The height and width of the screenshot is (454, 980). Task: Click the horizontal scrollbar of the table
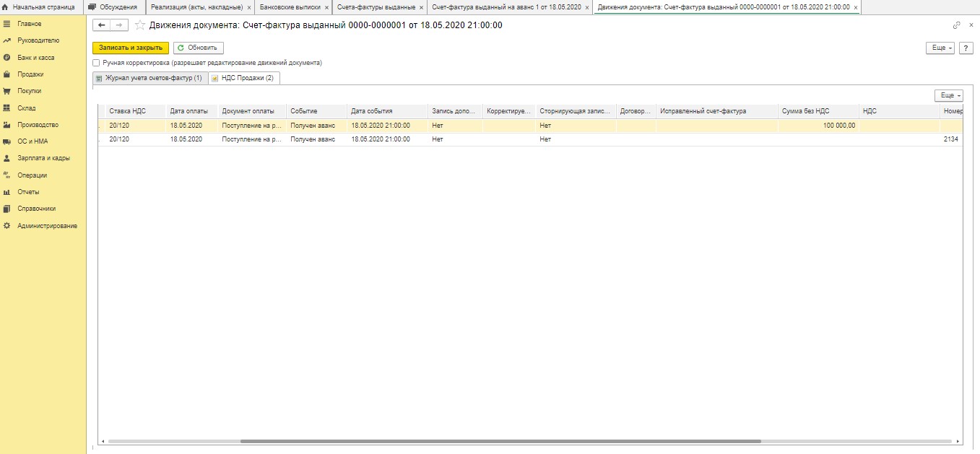[x=500, y=441]
